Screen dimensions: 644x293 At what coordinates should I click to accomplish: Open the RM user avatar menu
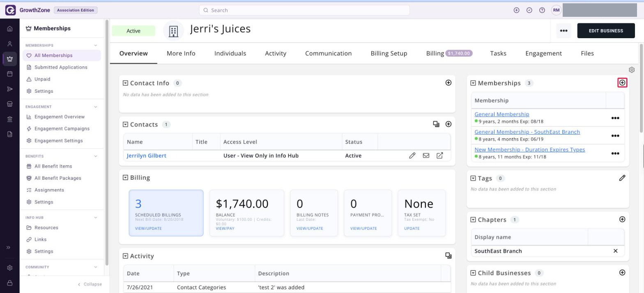coord(556,10)
